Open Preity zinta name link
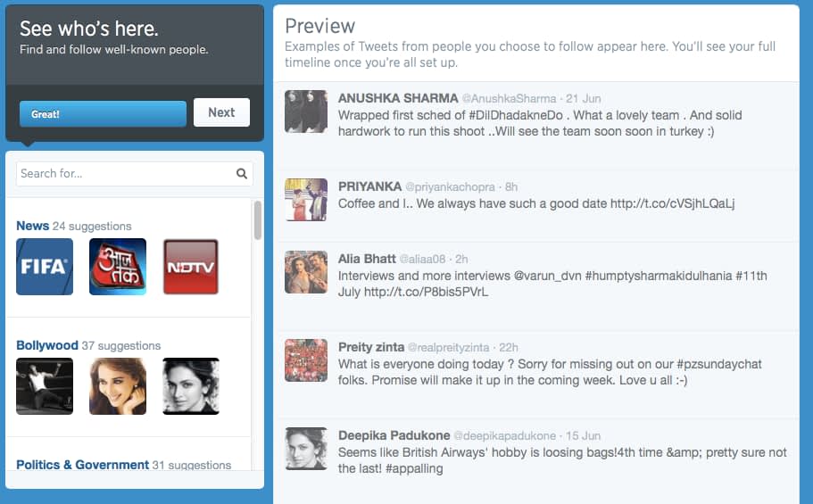Screen dimensions: 813x504 tap(371, 347)
